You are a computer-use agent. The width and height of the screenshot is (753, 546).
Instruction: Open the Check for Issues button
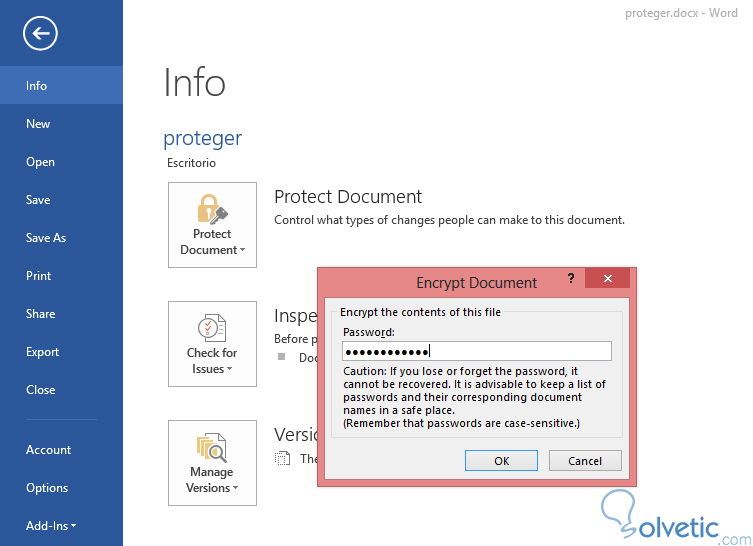pyautogui.click(x=212, y=344)
